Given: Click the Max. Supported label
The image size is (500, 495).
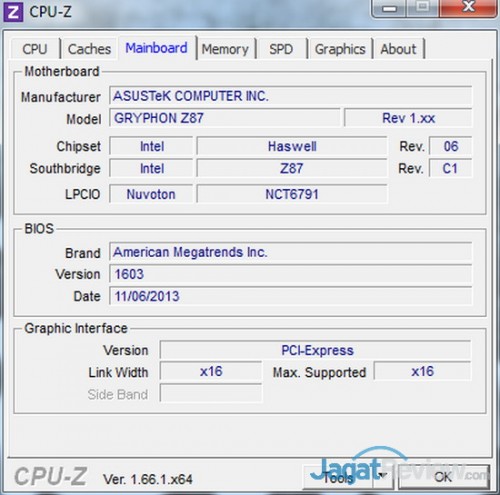Looking at the screenshot, I should (x=319, y=372).
